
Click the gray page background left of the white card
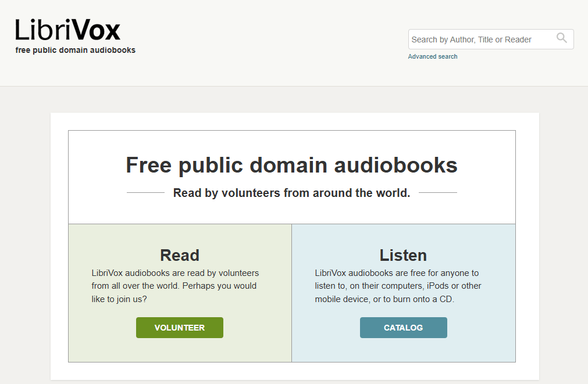tap(24, 232)
